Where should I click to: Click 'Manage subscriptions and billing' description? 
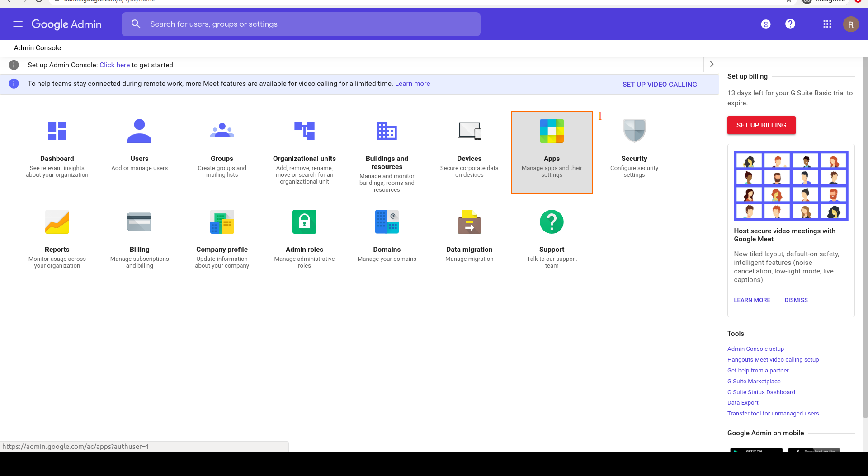pyautogui.click(x=139, y=262)
